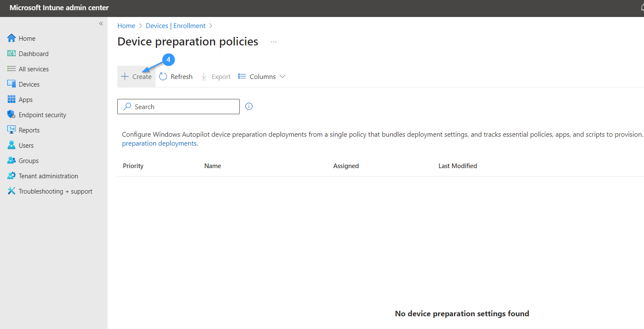Refresh the policies list
Image resolution: width=644 pixels, height=329 pixels.
click(176, 76)
